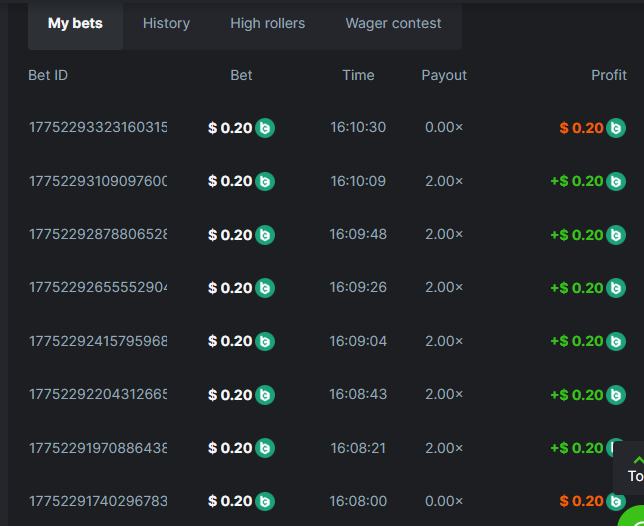Click bet coin icon in 16:09:26 row
The height and width of the screenshot is (526, 644).
point(265,288)
